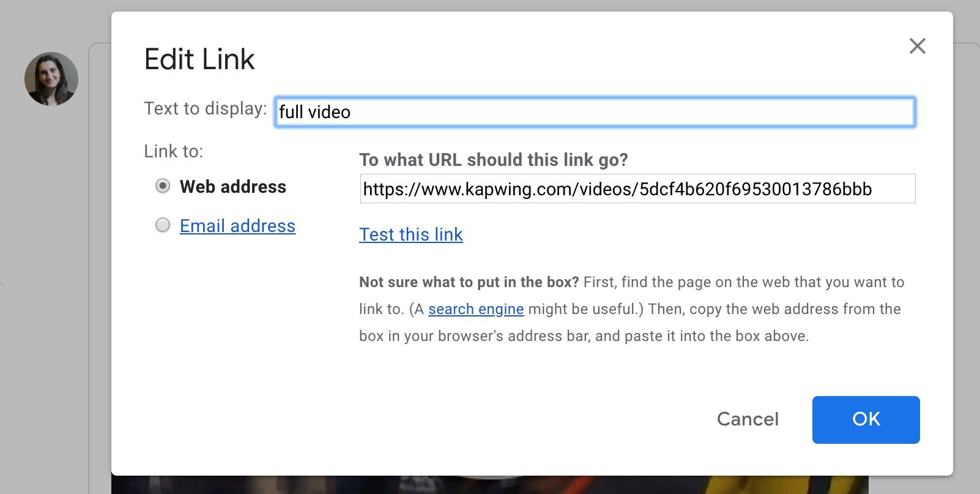This screenshot has width=980, height=494.
Task: Click the help sentence about the browser's address bar
Action: click(584, 336)
